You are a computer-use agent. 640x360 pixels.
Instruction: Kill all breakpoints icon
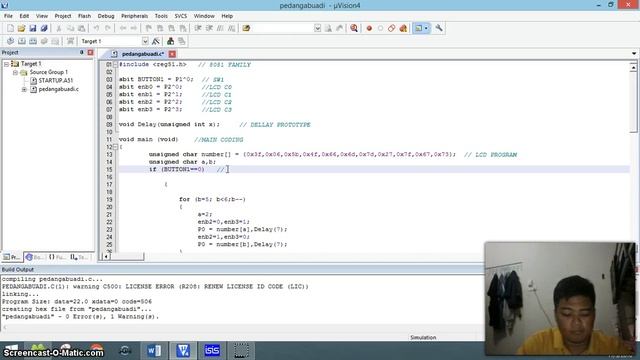(x=403, y=28)
